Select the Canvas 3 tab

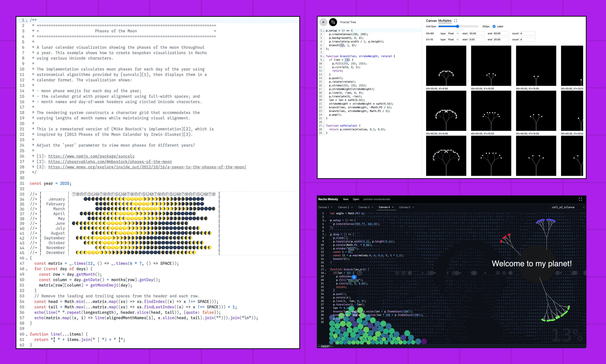pos(364,207)
